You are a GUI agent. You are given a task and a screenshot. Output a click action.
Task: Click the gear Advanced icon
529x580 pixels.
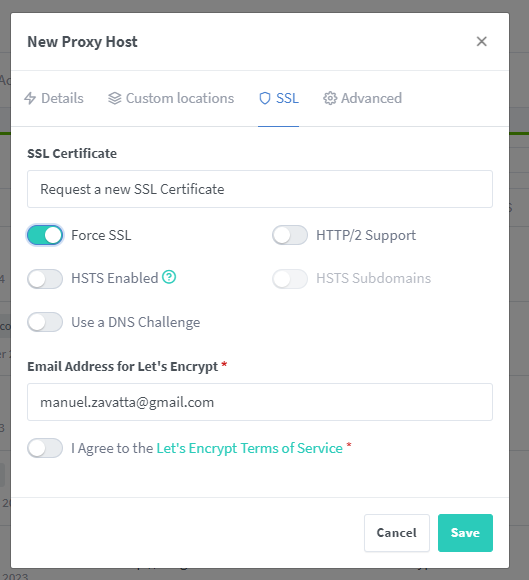[x=330, y=98]
